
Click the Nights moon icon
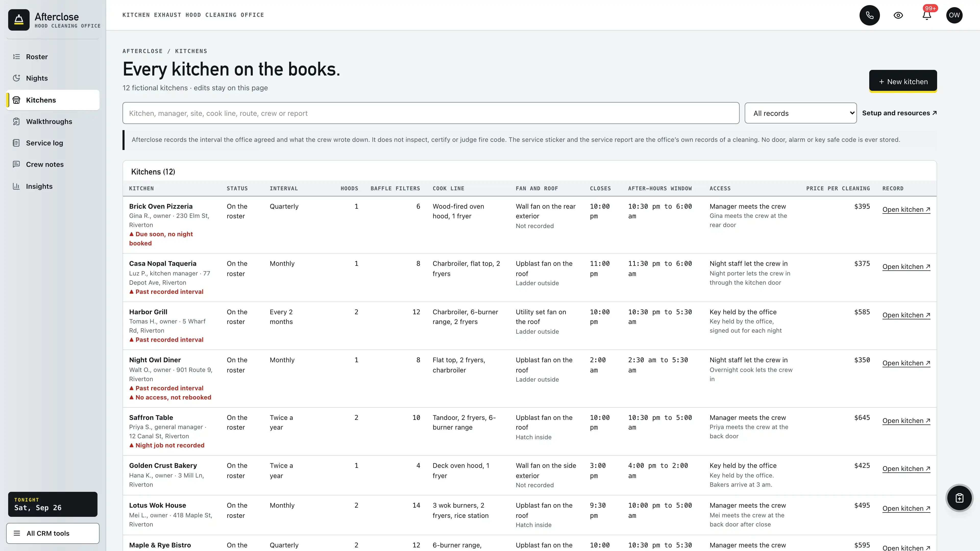click(16, 78)
